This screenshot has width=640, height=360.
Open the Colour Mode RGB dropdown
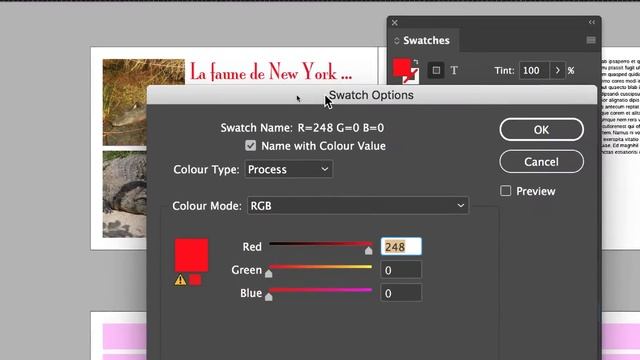358,206
